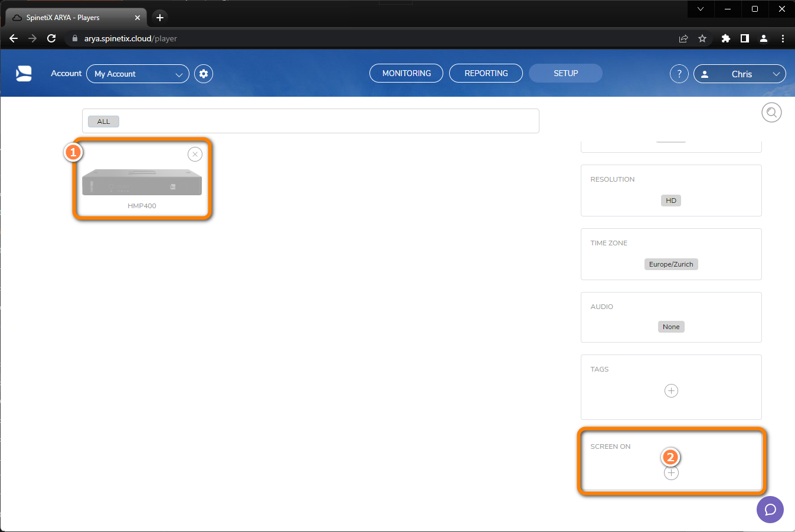Click the TAGS heading
Viewport: 795px width, 532px height.
[x=600, y=369]
